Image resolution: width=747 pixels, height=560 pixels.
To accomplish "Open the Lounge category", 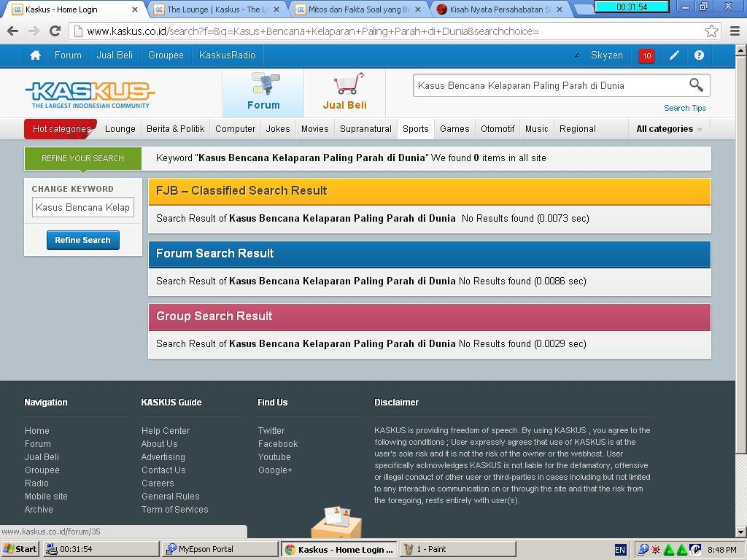I will pyautogui.click(x=120, y=129).
